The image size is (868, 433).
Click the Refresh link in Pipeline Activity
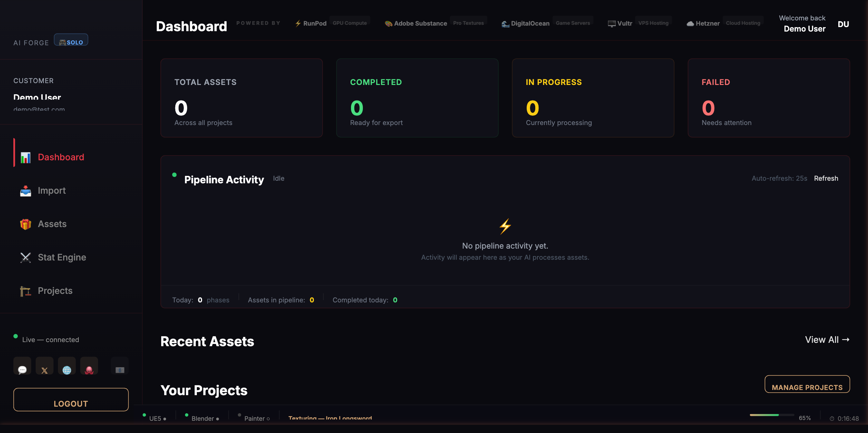point(826,178)
